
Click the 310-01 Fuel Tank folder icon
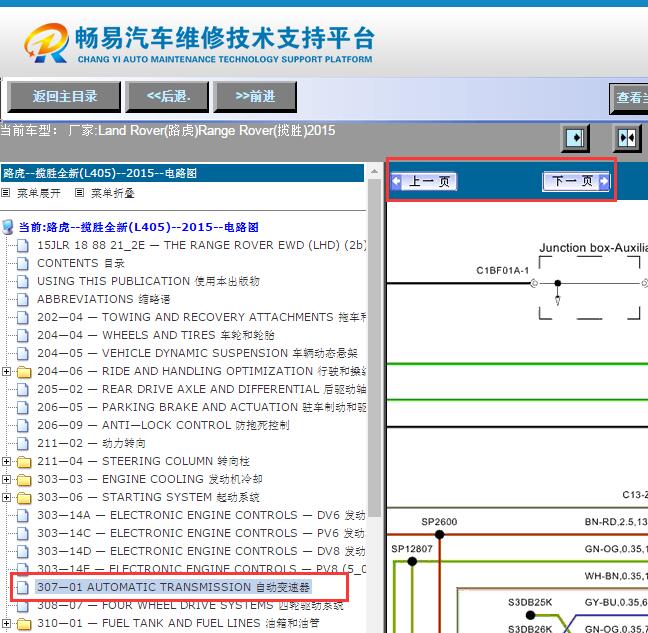[x=24, y=624]
